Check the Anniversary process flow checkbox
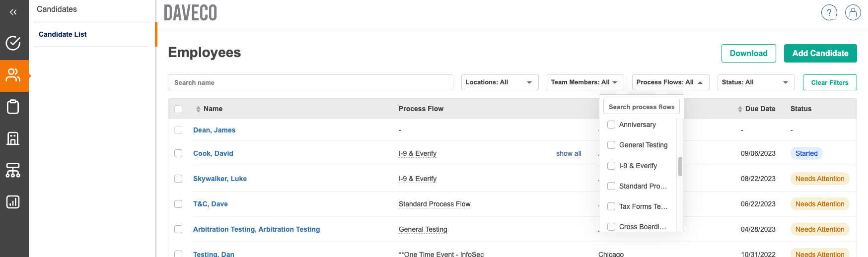 coord(611,125)
